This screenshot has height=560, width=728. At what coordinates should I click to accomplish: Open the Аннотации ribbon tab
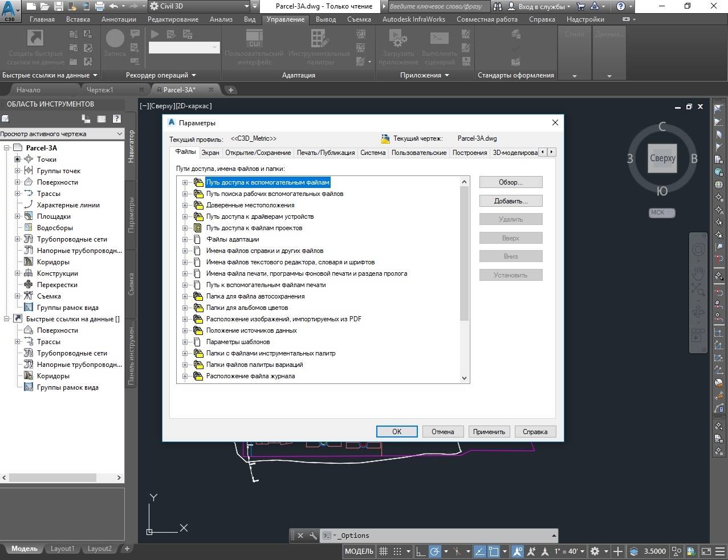(119, 19)
